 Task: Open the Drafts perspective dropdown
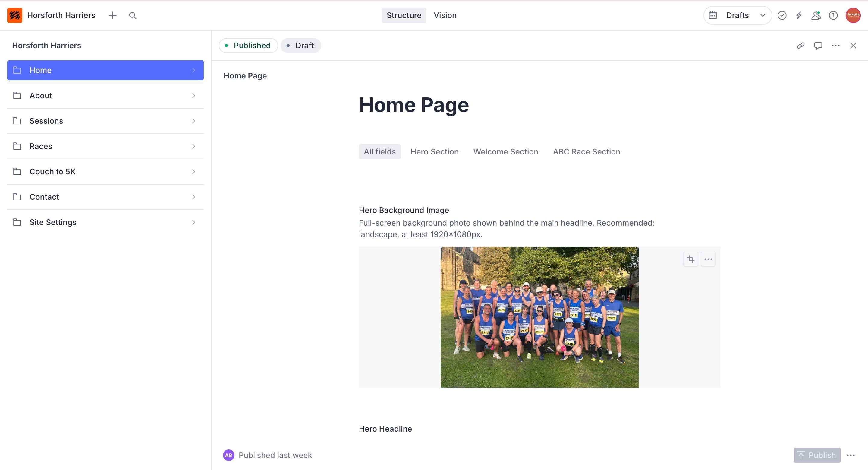click(737, 15)
